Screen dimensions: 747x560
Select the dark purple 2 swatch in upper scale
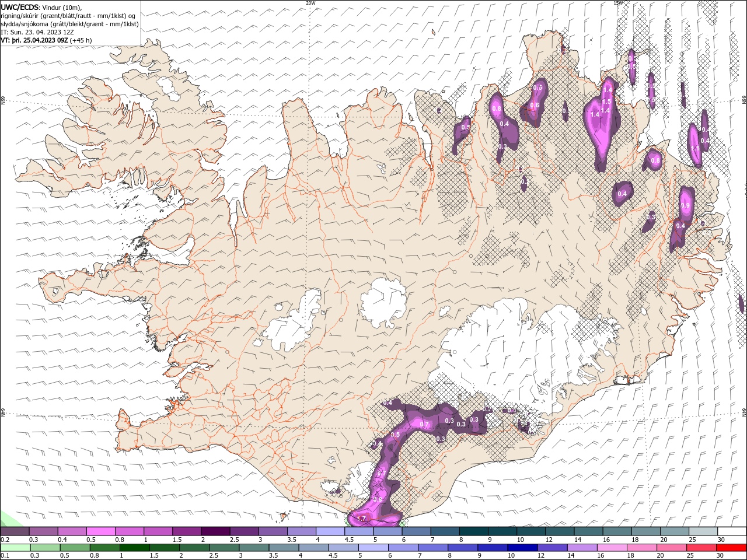tap(216, 531)
